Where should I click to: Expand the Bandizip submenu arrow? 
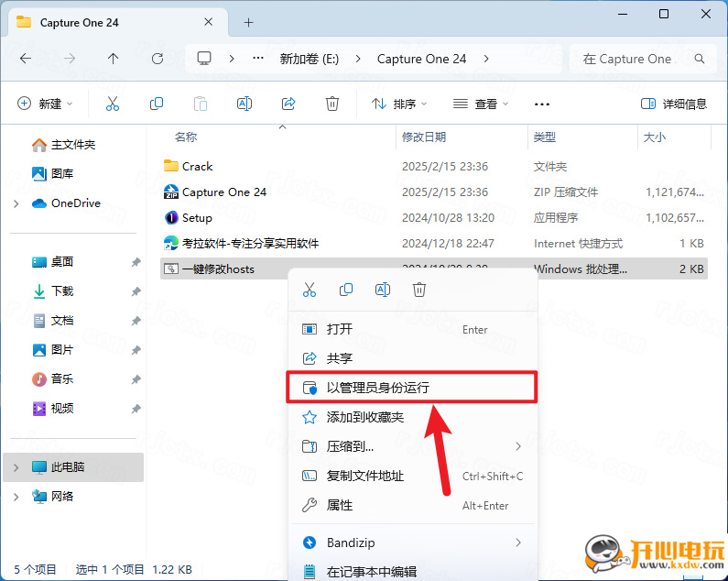[x=518, y=543]
